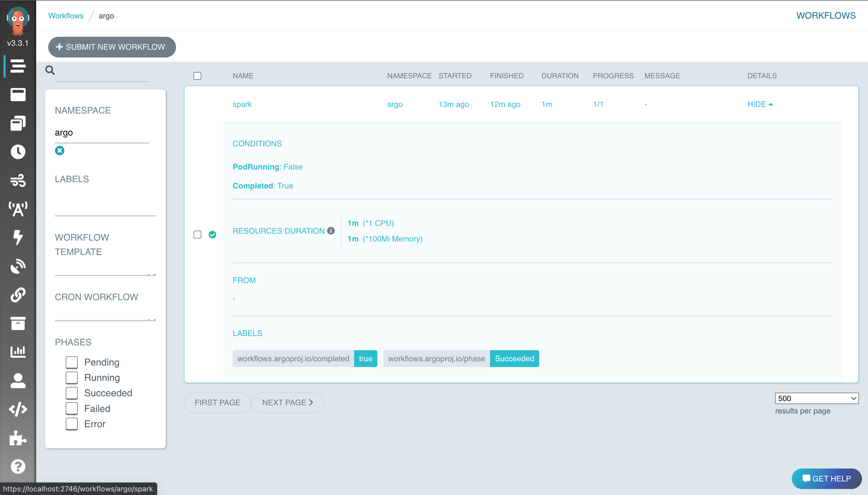Enable the Succeeded phase filter
868x495 pixels.
coord(72,393)
